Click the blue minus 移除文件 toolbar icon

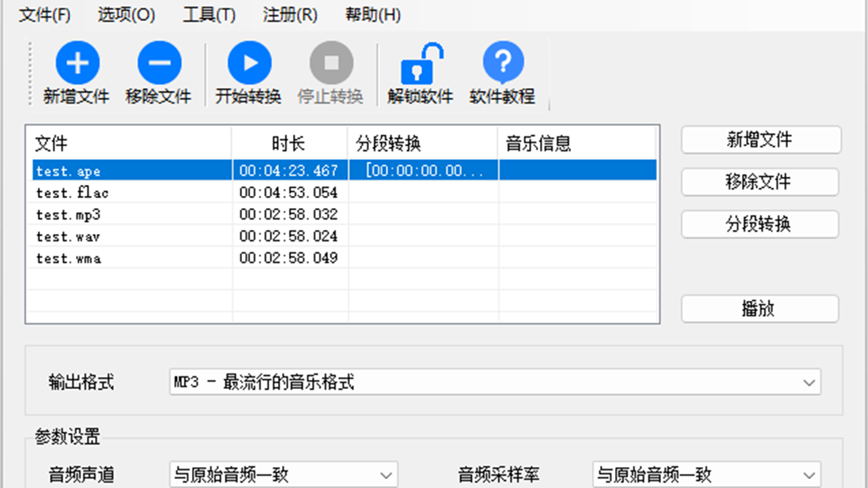click(159, 64)
